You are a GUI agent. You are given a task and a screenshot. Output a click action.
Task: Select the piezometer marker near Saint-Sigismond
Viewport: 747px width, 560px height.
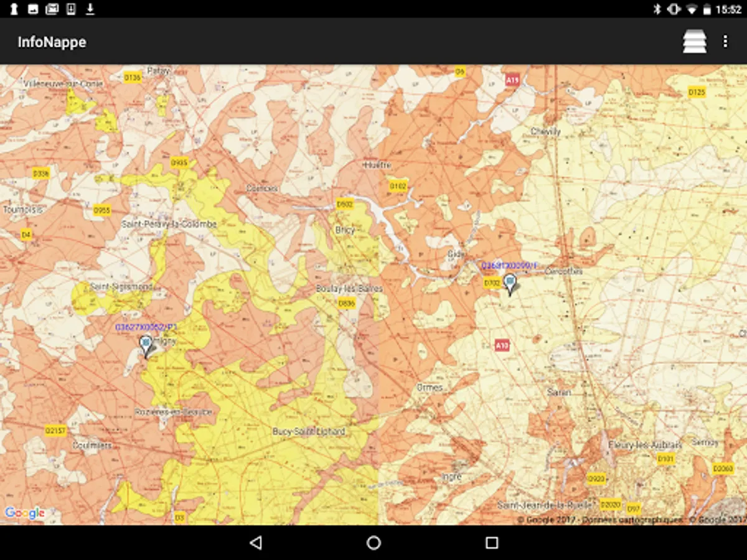(146, 346)
